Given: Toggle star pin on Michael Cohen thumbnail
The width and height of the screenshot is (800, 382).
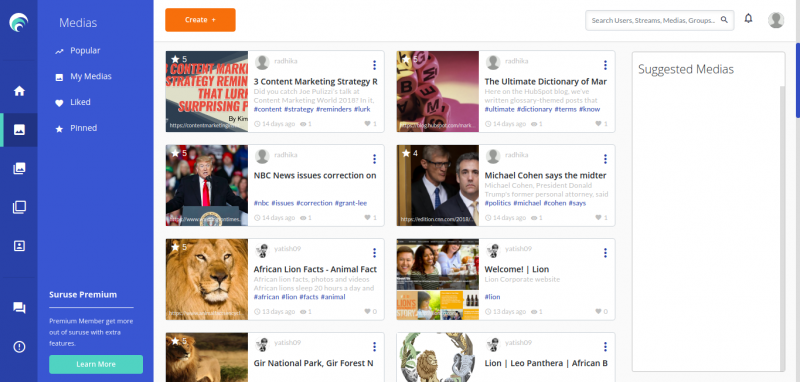Looking at the screenshot, I should (406, 153).
